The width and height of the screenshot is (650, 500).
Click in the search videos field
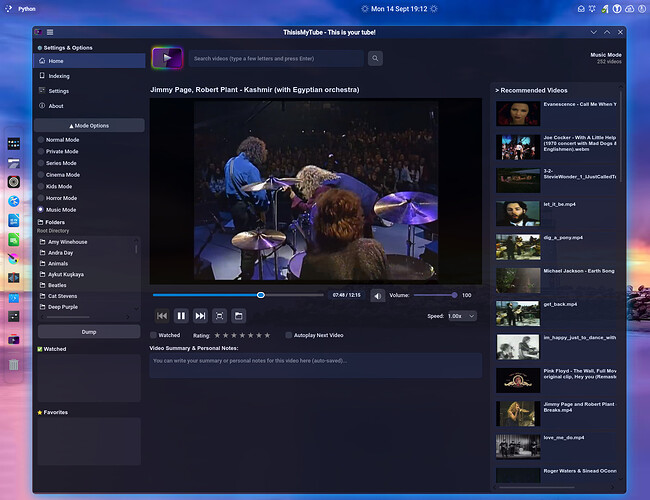pos(276,58)
